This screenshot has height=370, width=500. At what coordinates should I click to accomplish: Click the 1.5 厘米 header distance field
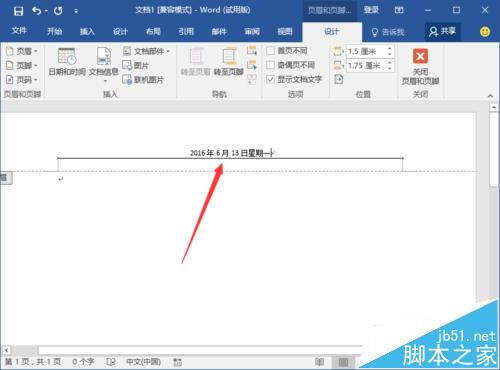pos(366,51)
